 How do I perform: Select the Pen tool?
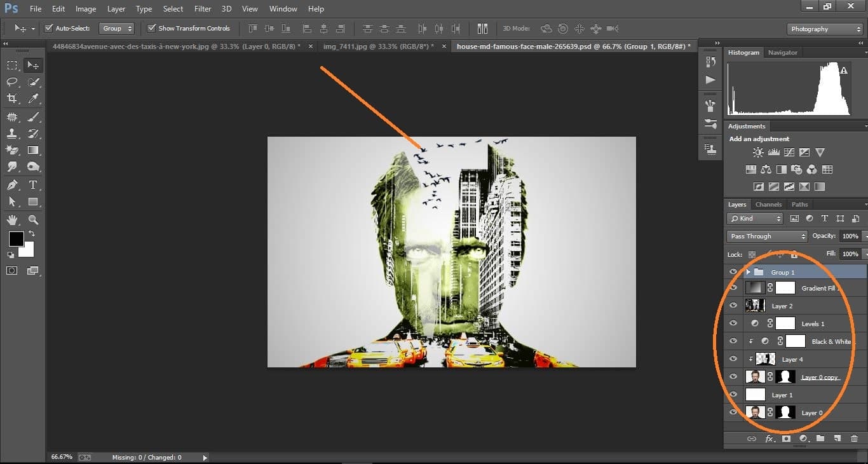coord(11,184)
